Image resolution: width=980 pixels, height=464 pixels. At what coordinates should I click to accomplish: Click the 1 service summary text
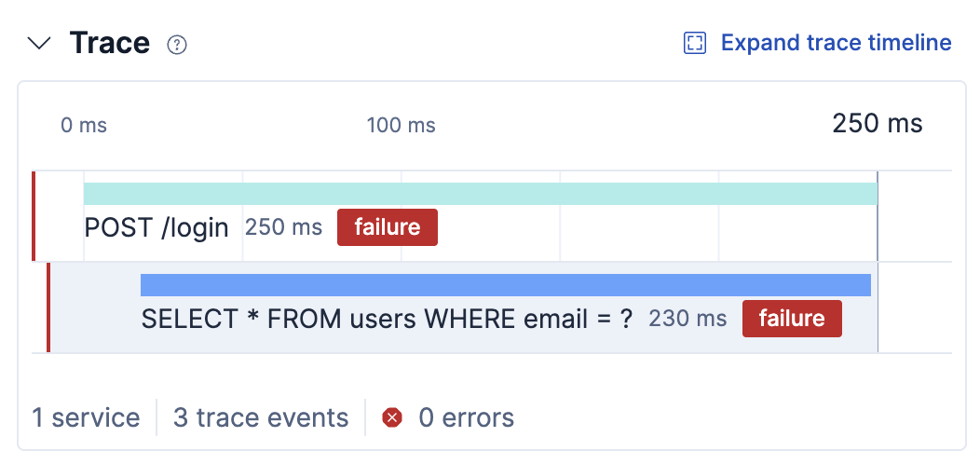pos(86,418)
